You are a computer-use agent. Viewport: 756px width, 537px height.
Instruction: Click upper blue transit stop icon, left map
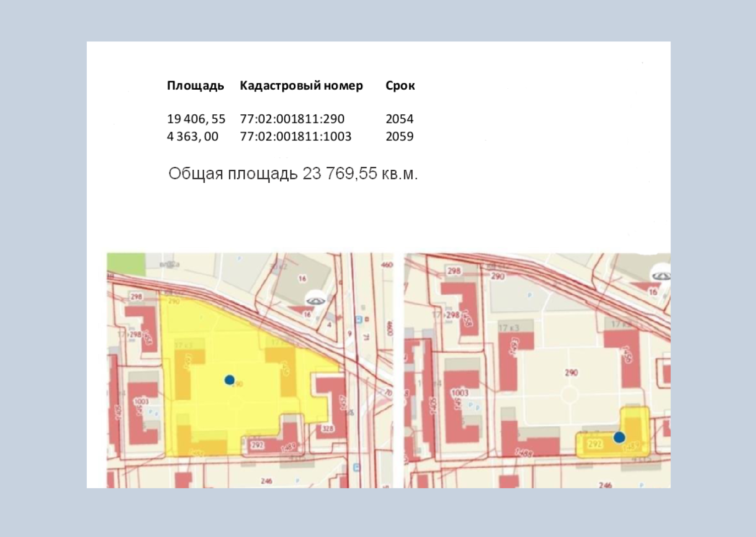coord(359,319)
